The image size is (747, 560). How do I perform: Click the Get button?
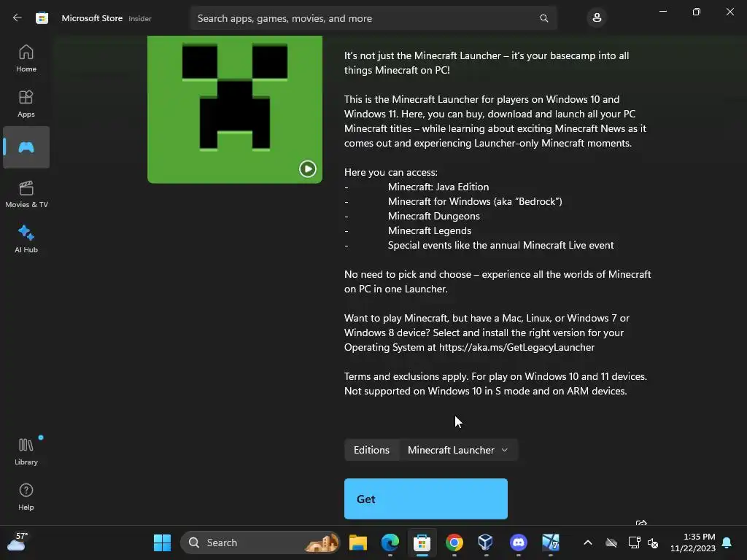[426, 499]
